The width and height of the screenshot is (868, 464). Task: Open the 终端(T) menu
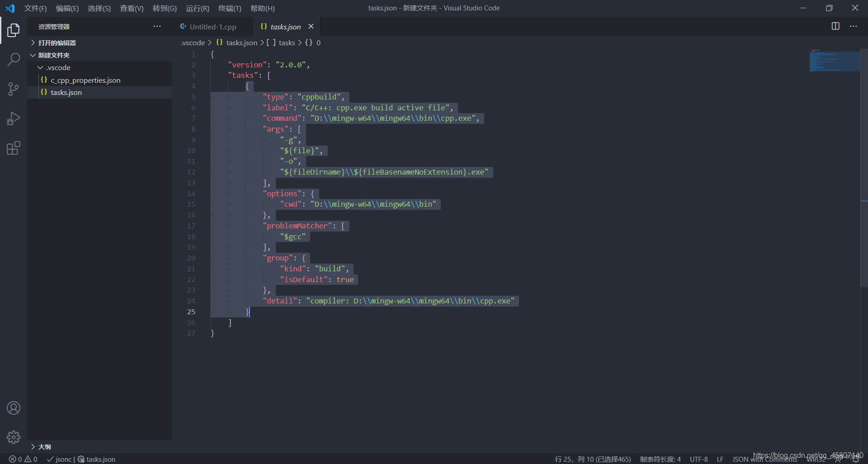click(x=230, y=8)
